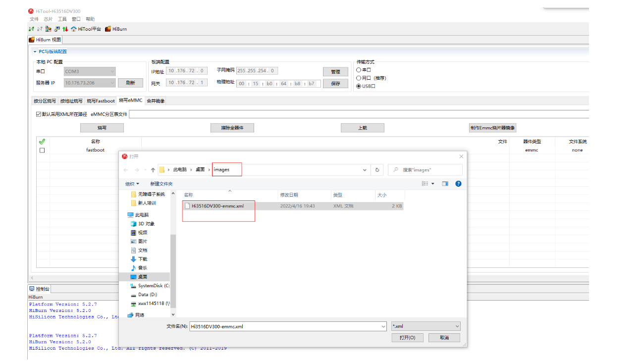The image size is (644, 362).
Task: Go back in the Open dialog
Action: 126,170
